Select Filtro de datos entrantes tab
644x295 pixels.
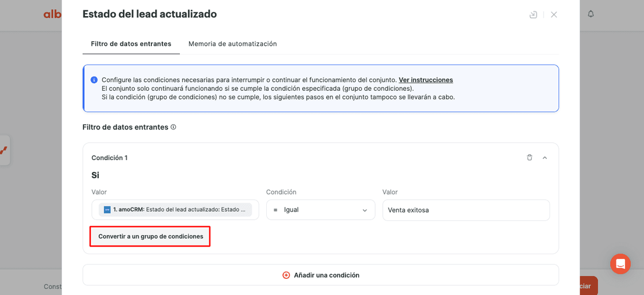click(131, 44)
